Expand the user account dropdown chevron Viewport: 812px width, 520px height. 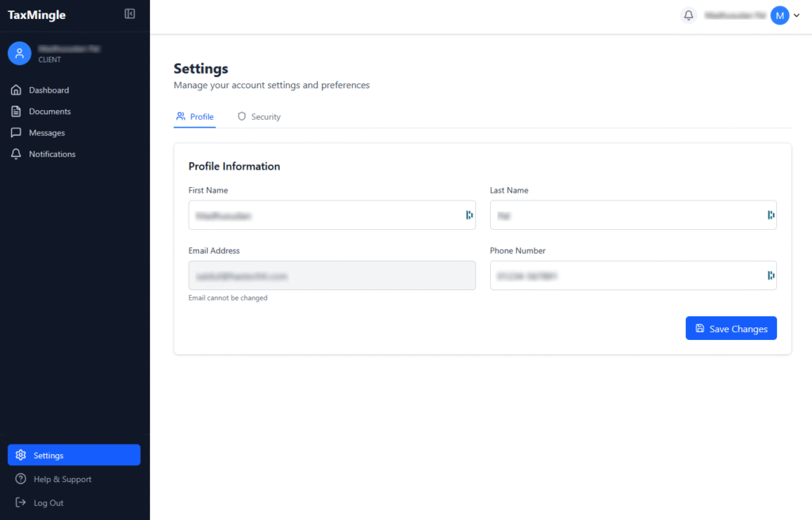click(797, 15)
